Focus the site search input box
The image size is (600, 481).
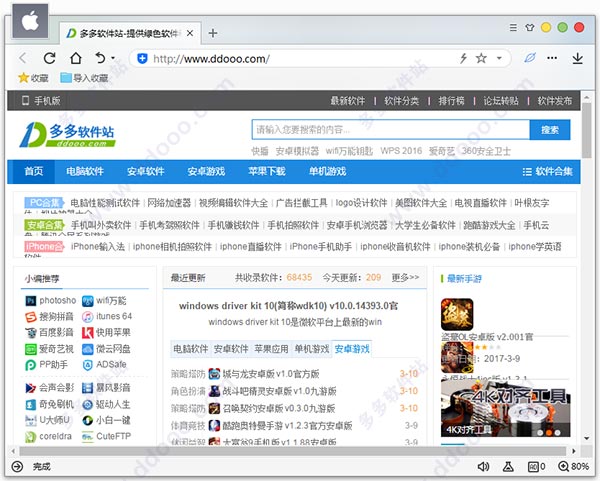[x=391, y=130]
